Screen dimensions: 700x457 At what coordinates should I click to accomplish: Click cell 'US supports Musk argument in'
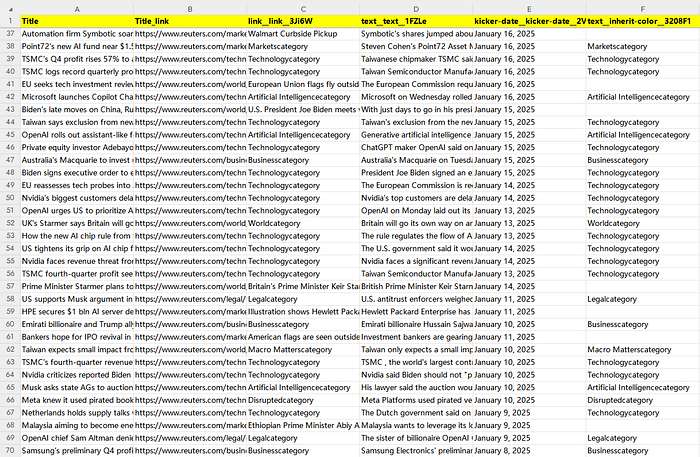click(x=77, y=299)
